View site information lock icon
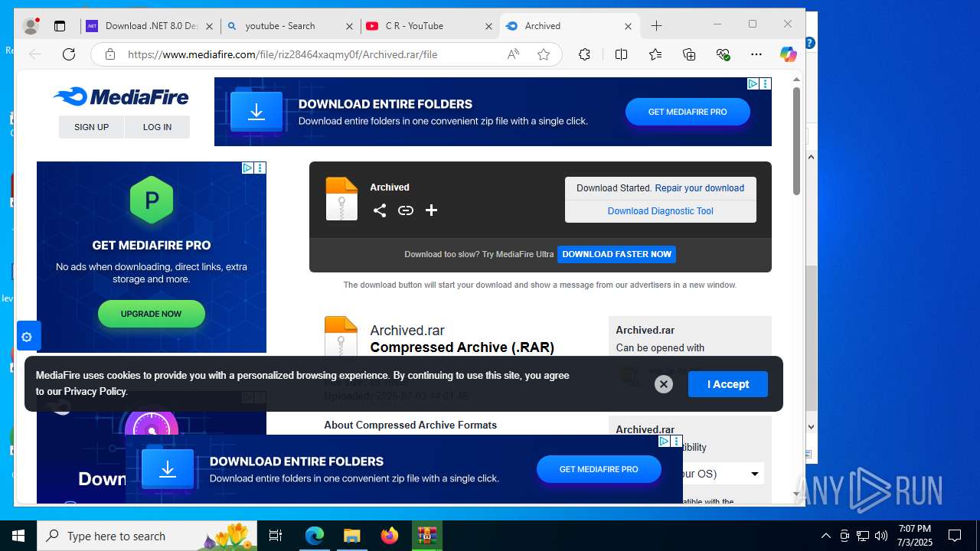980x551 pixels. (x=110, y=54)
